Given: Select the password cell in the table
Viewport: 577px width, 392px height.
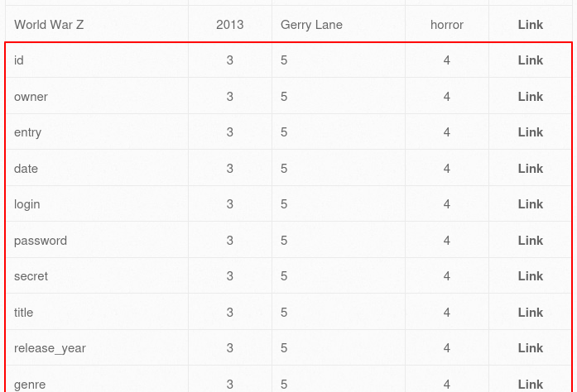Looking at the screenshot, I should pos(97,239).
